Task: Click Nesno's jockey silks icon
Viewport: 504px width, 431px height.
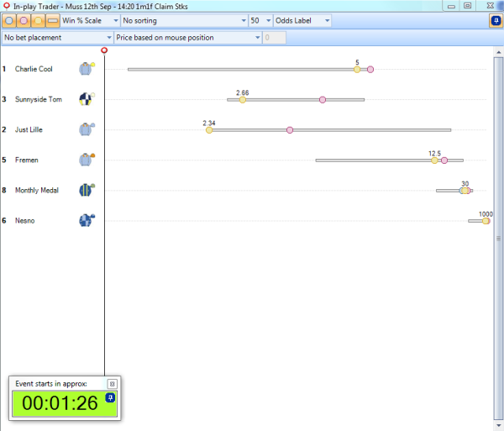Action: pyautogui.click(x=86, y=220)
